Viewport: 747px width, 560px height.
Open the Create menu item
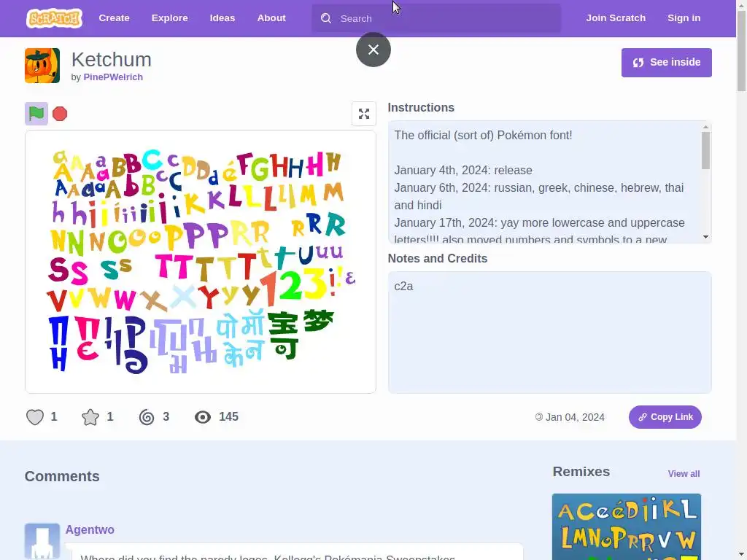coord(114,18)
